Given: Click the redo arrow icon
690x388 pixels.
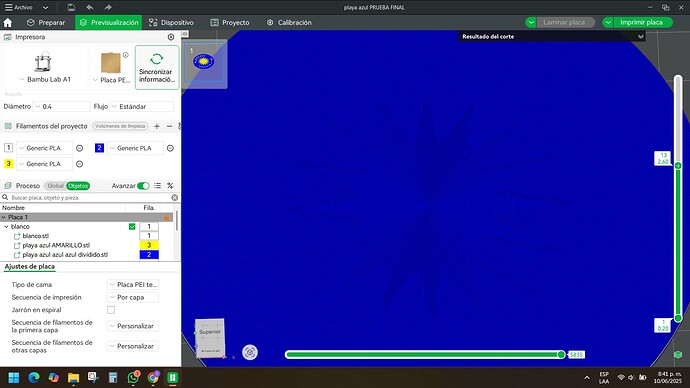Looking at the screenshot, I should point(108,7).
